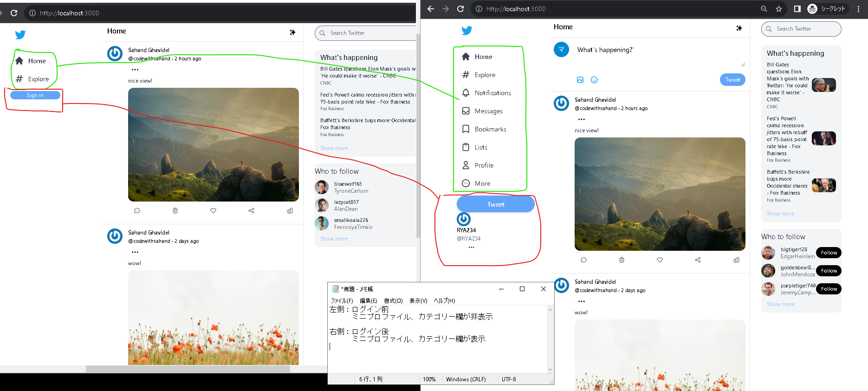Open three-dots menu under RYA234 mini profile

[x=471, y=248]
